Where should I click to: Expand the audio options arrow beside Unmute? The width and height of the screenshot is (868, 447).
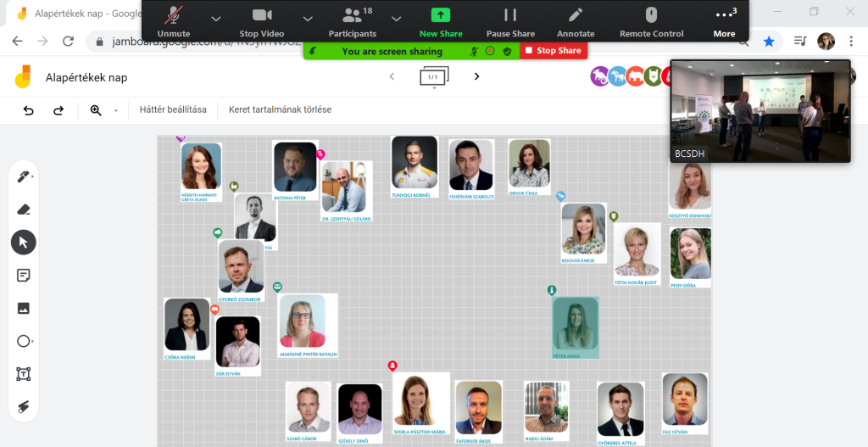coord(215,18)
